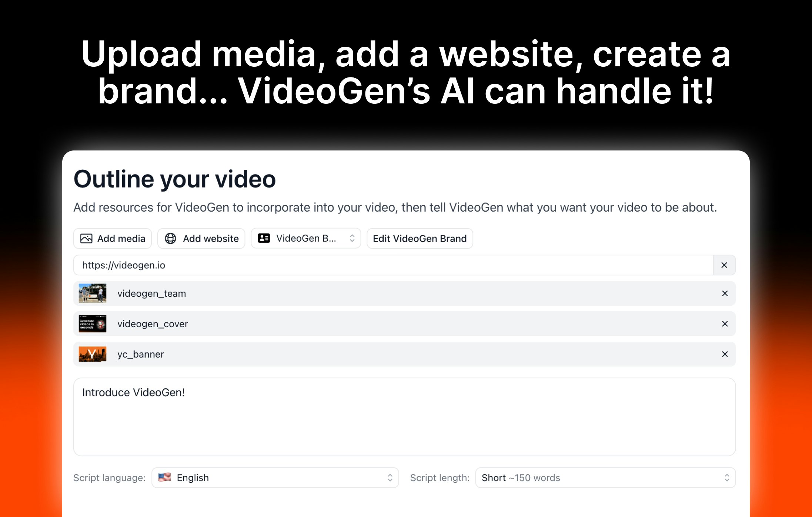Click the chevron arrows on brand selector
This screenshot has height=517, width=812.
(352, 238)
